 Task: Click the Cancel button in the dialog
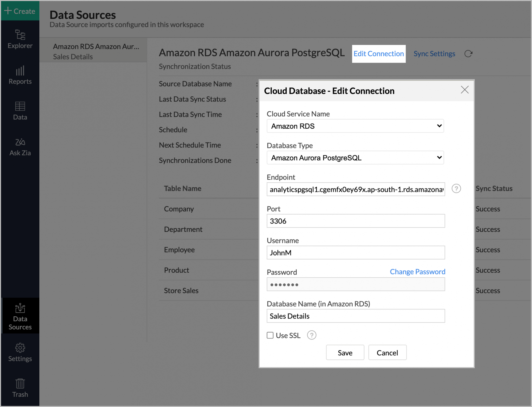(387, 353)
